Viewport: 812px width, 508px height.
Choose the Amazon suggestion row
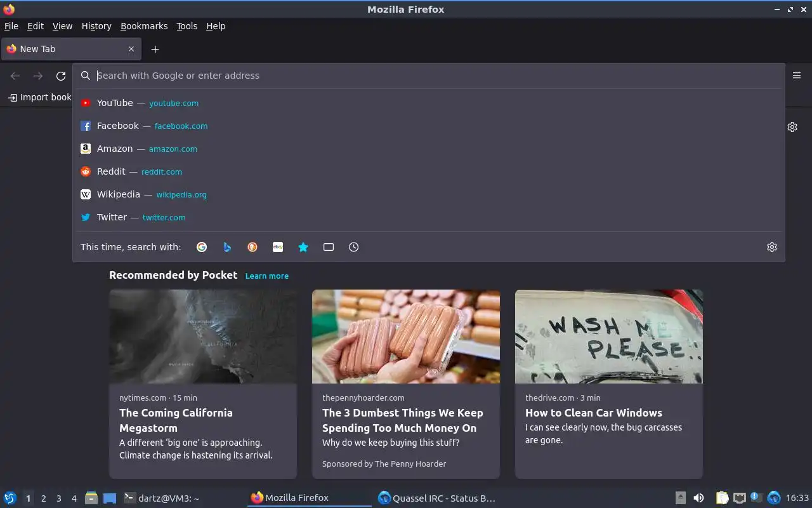(x=429, y=149)
